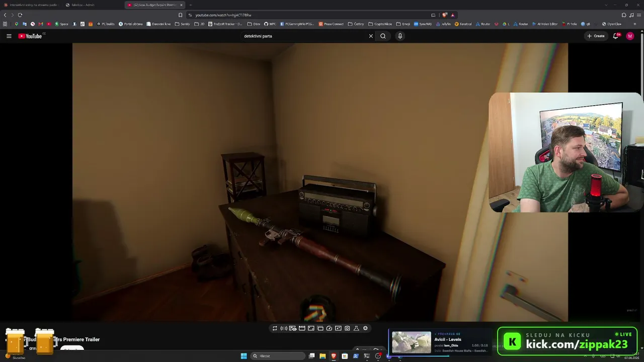The width and height of the screenshot is (644, 362).
Task: Open the MPC GitHub bookmark
Action: coord(270,24)
